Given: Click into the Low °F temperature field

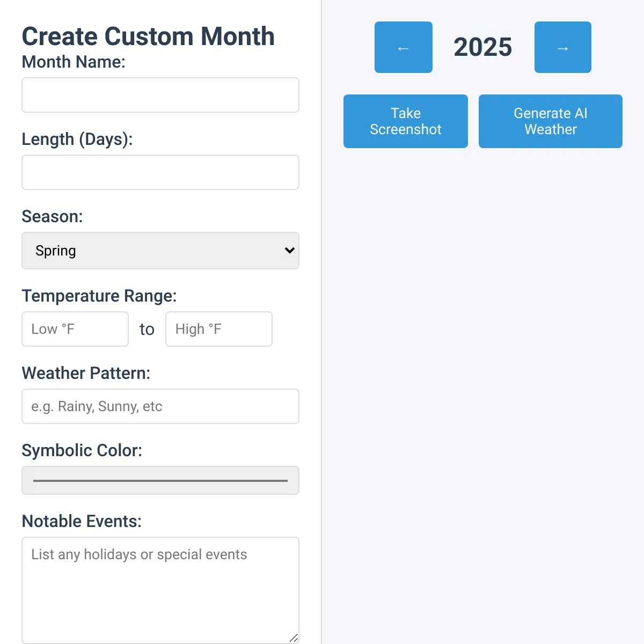Looking at the screenshot, I should [x=75, y=329].
